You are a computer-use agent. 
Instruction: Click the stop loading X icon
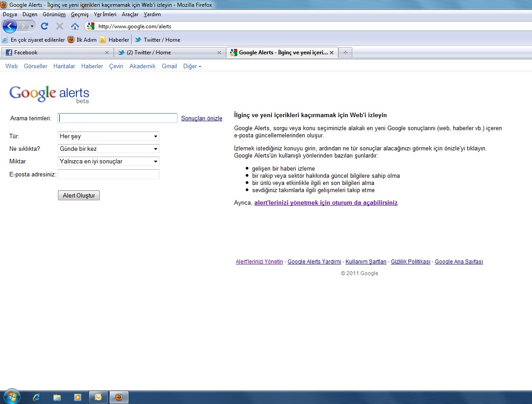pos(60,26)
